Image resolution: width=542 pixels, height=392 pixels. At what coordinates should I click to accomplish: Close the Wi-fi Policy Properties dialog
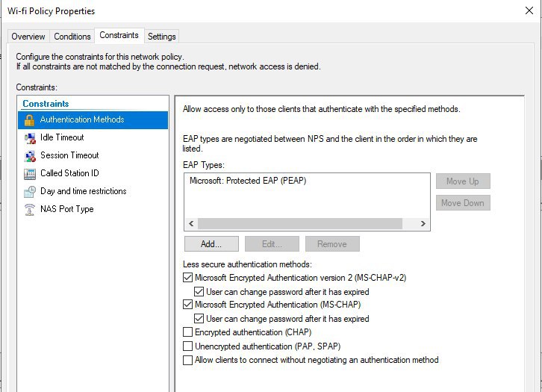pos(529,10)
